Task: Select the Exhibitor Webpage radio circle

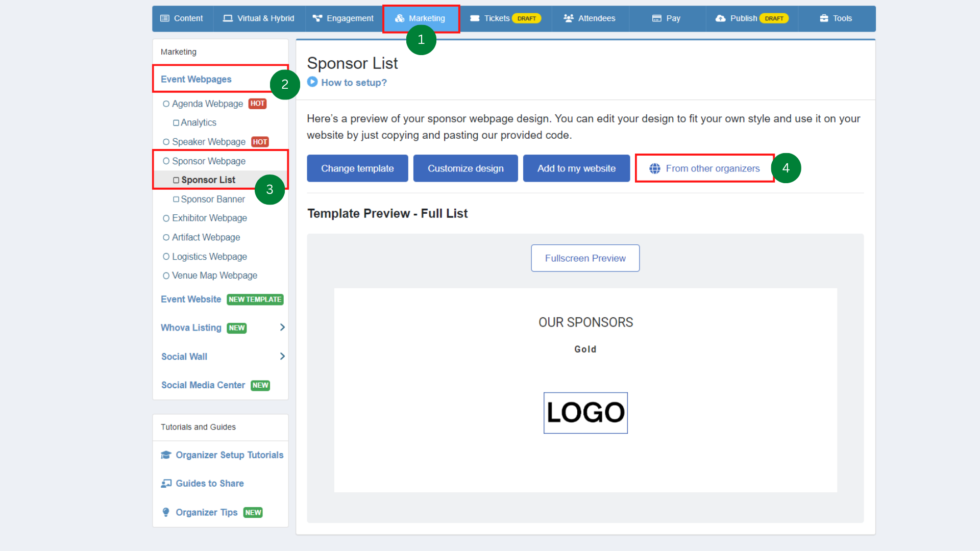Action: [166, 218]
